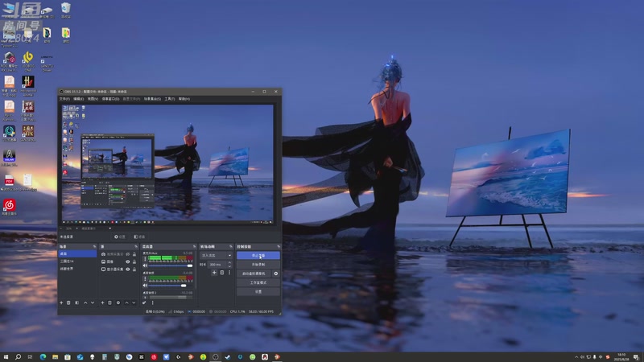The width and height of the screenshot is (644, 362).
Task: Move selected scene up with arrow
Action: (x=85, y=303)
